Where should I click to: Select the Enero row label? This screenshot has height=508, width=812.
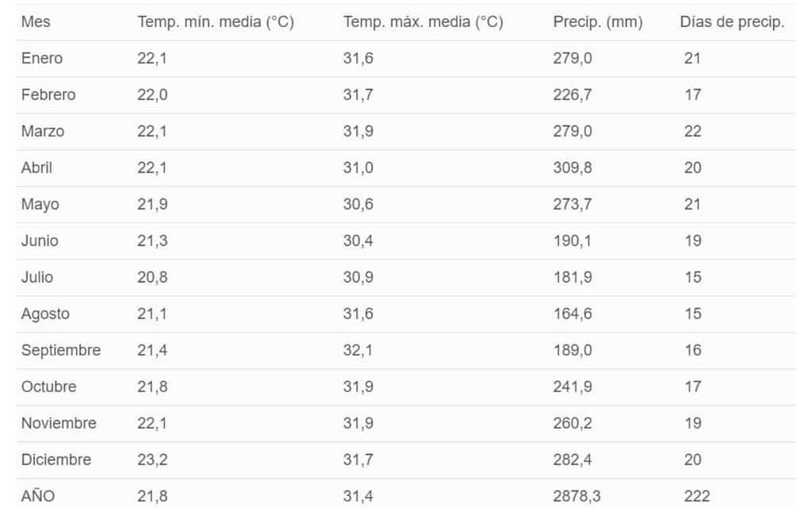tap(42, 58)
